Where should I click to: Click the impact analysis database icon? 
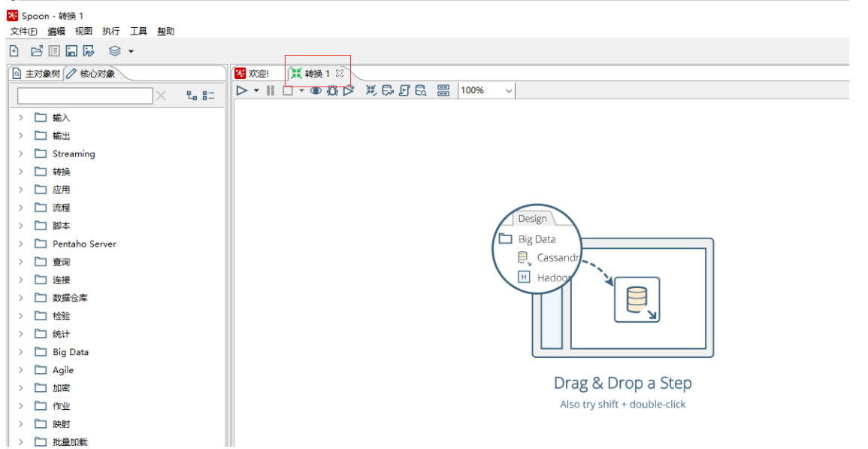388,90
